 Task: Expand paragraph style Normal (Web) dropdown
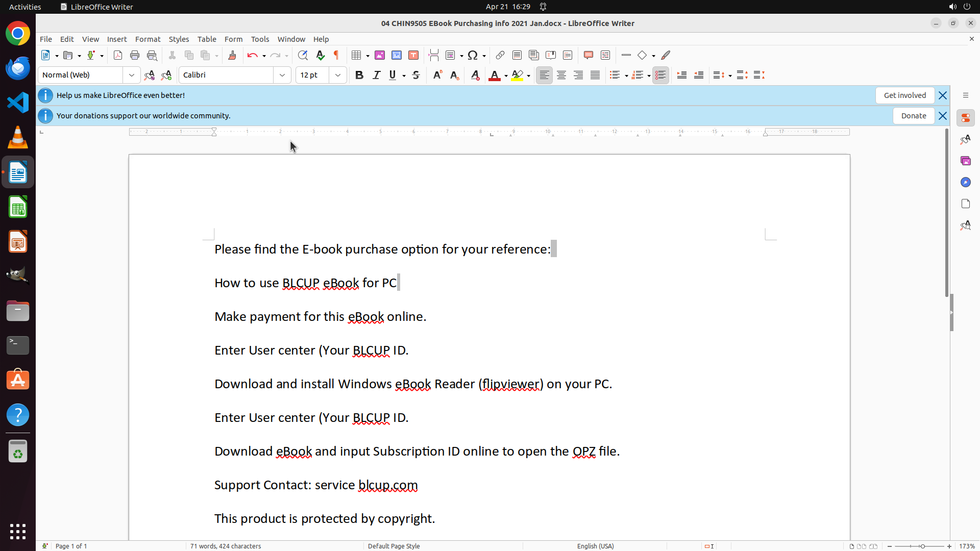[132, 75]
